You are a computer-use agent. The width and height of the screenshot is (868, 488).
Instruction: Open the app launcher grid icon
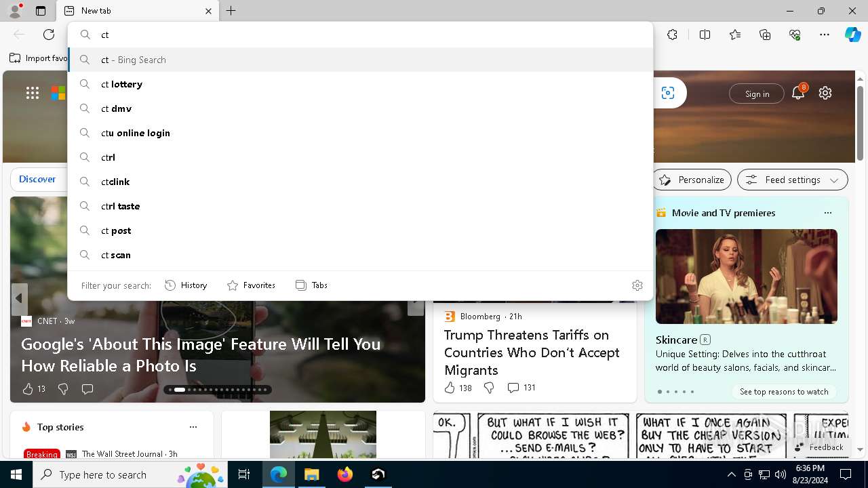[33, 93]
